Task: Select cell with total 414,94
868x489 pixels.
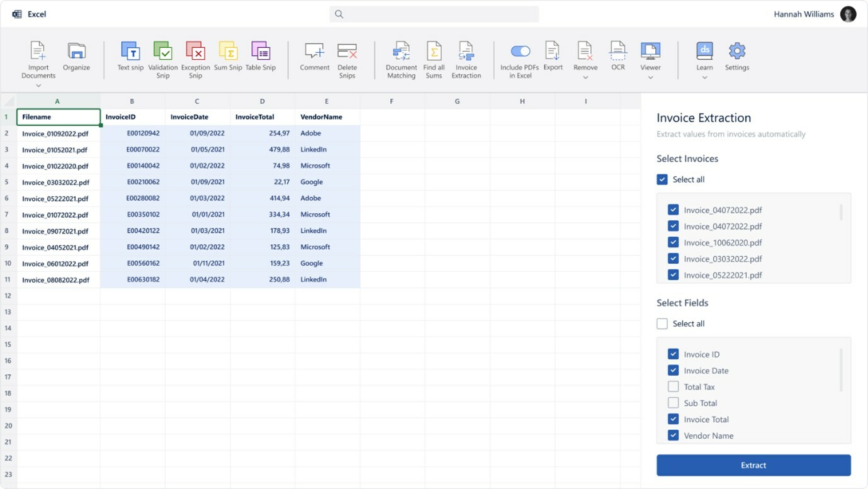Action: coord(262,198)
